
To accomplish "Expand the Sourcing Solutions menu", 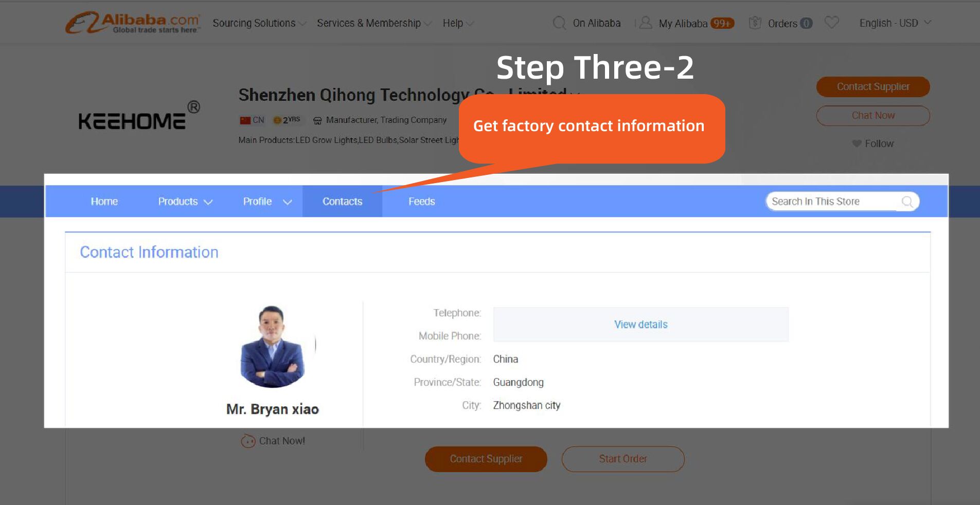I will pos(259,23).
